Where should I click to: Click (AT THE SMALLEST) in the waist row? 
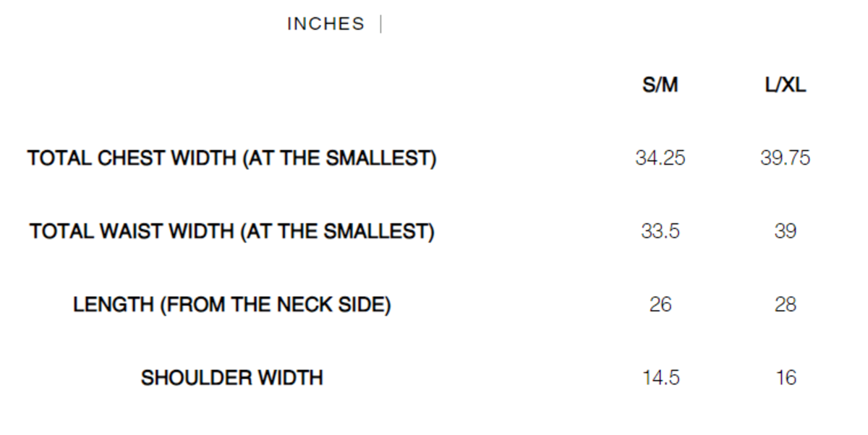click(x=337, y=231)
